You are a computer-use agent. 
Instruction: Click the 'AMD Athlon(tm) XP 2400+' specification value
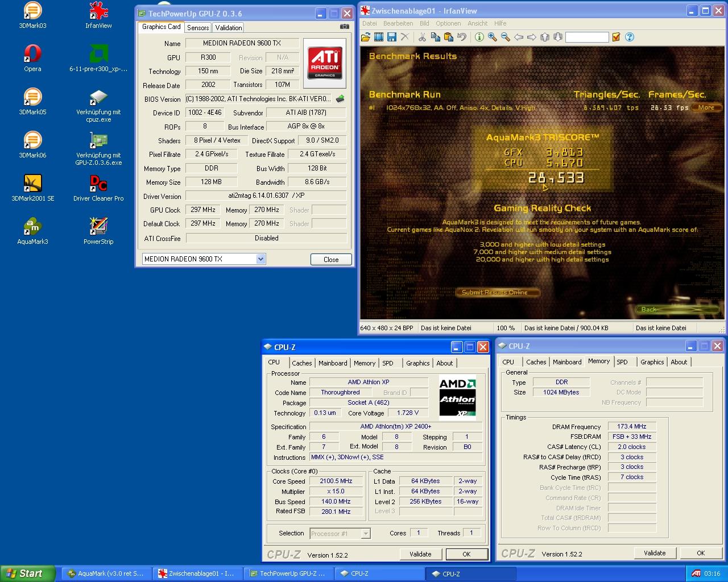(x=396, y=426)
